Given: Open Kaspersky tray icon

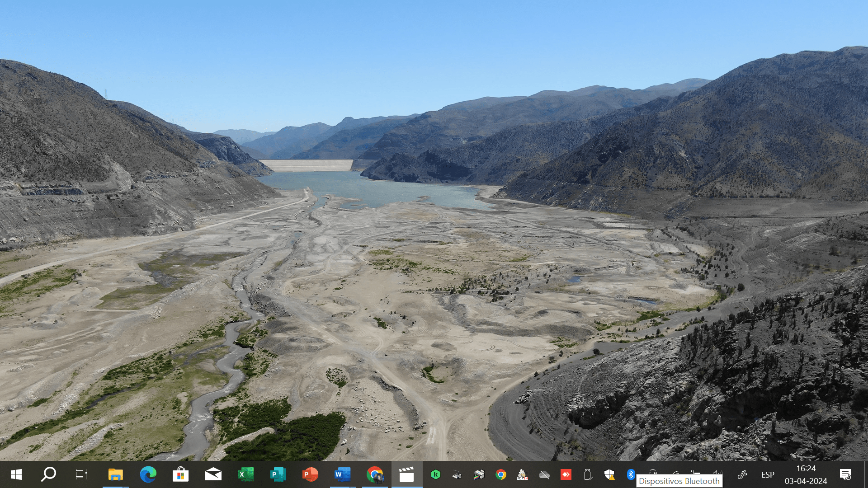Looking at the screenshot, I should pyautogui.click(x=436, y=474).
